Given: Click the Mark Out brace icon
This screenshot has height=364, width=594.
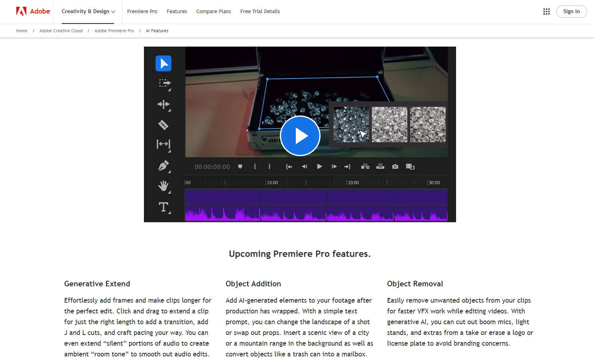Looking at the screenshot, I should coord(269,166).
